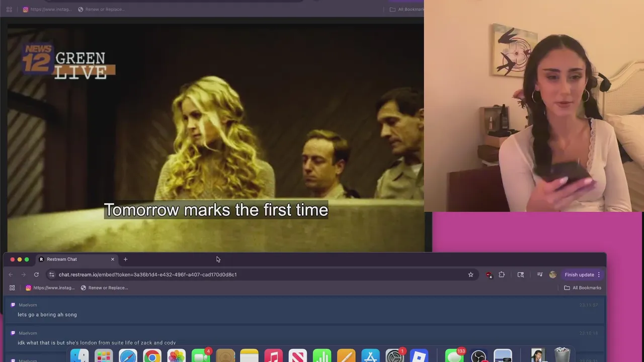
Task: Open System Settings from the dock
Action: pos(394,356)
